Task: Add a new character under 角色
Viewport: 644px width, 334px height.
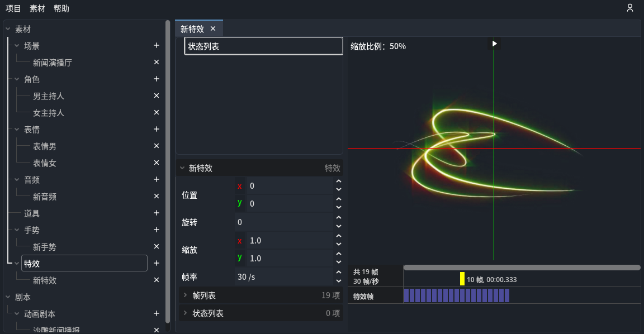Action: tap(157, 79)
